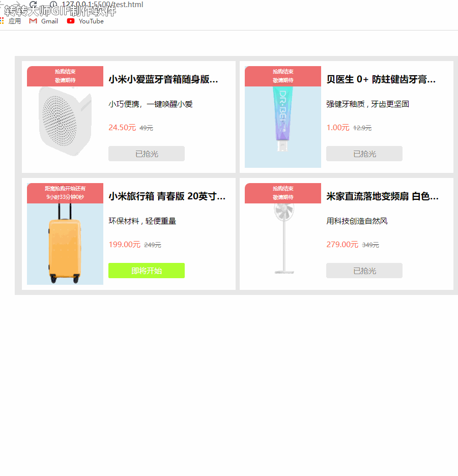The width and height of the screenshot is (458, 476).
Task: Open the YouTube bookmark
Action: pyautogui.click(x=85, y=21)
